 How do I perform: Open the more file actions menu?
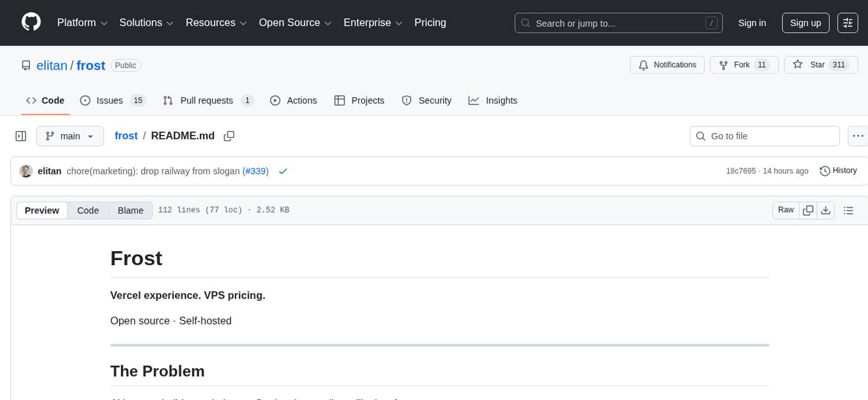point(858,136)
